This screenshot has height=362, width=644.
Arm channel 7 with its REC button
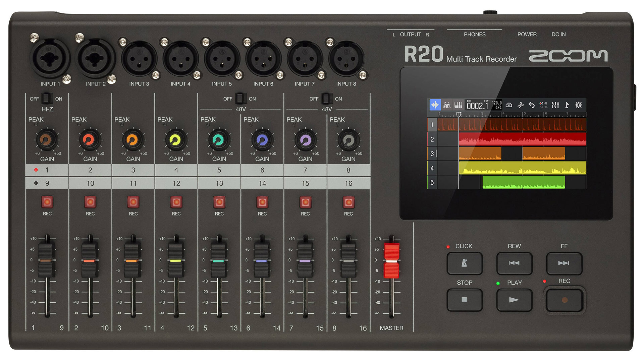click(x=305, y=202)
